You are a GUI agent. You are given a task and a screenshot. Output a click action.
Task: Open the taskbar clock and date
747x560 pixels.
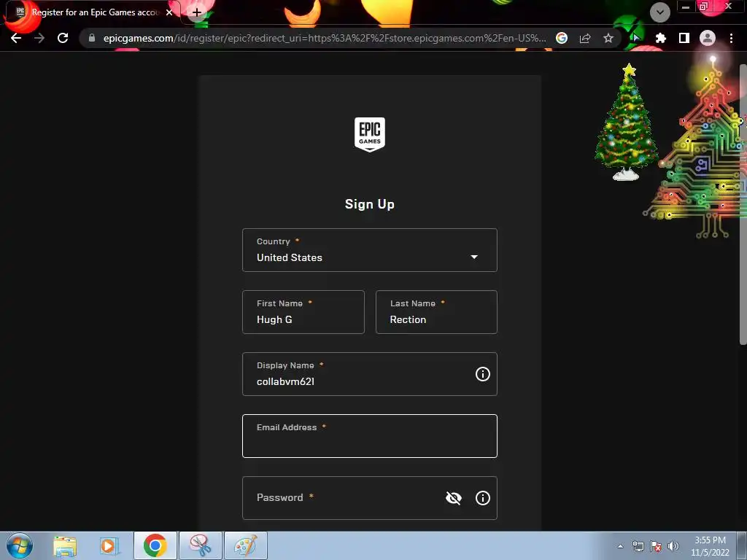pos(710,546)
